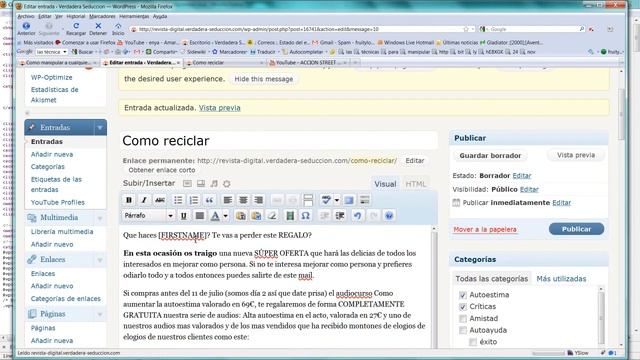Image resolution: width=640 pixels, height=360 pixels.
Task: Align text left
Action: click(x=227, y=200)
